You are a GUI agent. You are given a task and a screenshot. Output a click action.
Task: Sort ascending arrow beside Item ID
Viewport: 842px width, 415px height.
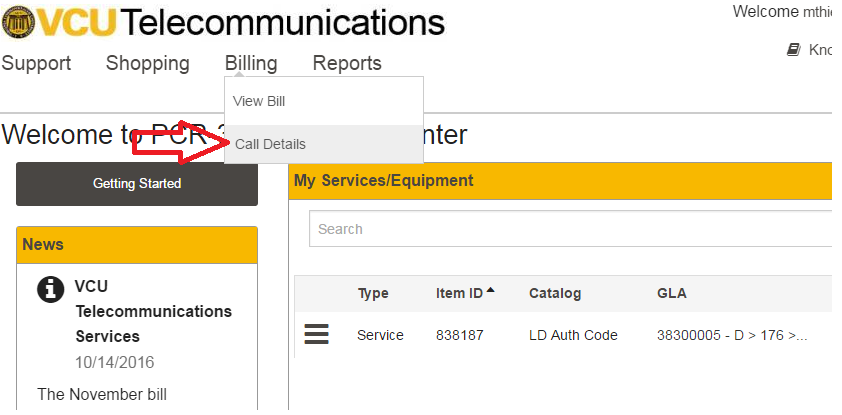(490, 290)
